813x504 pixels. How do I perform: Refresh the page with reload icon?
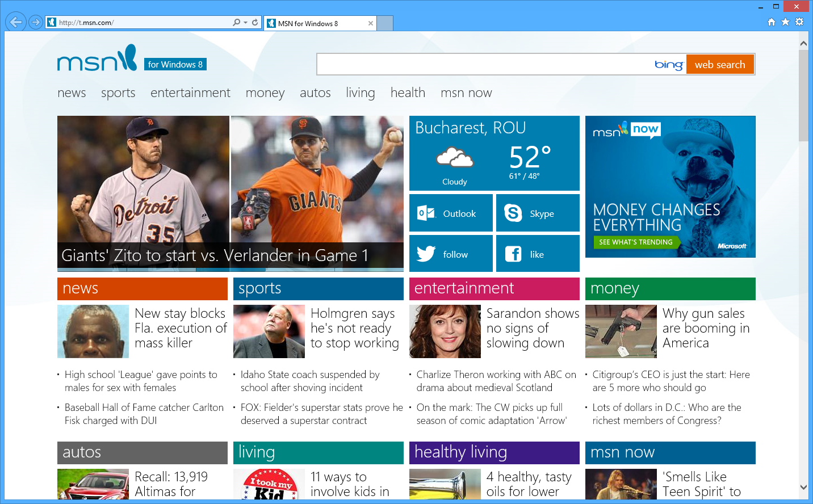coord(255,23)
